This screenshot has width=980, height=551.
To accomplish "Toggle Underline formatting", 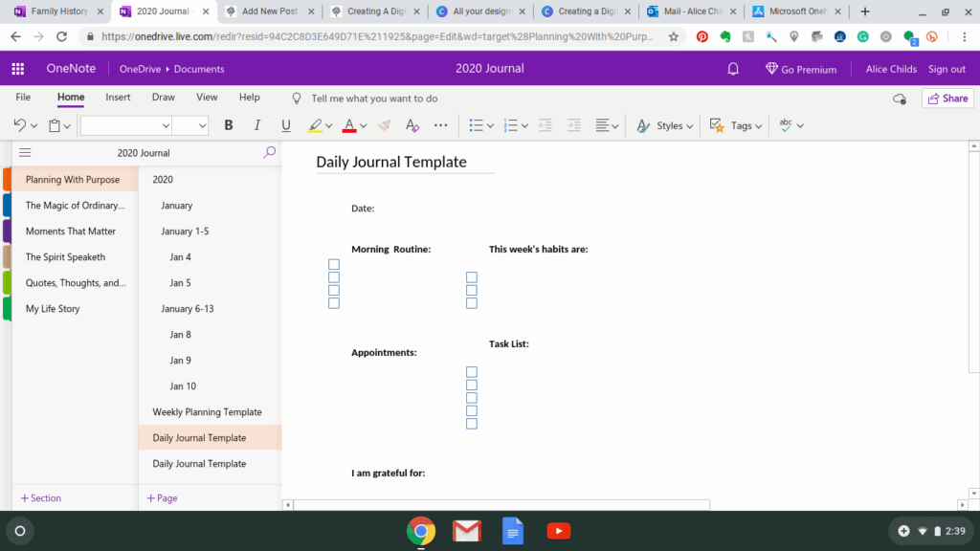I will coord(285,125).
